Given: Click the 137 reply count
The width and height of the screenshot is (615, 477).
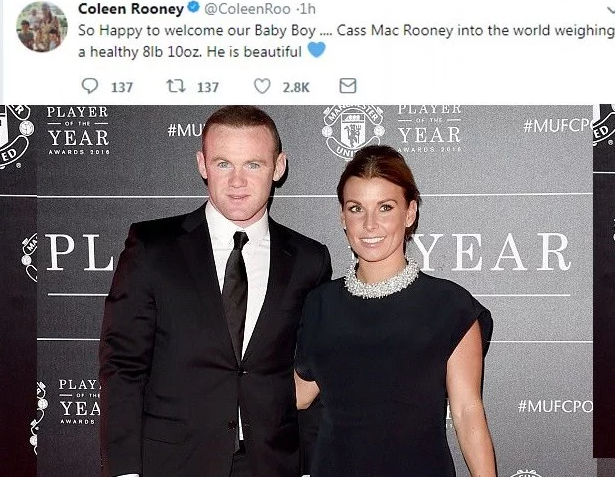Looking at the screenshot, I should coord(122,87).
